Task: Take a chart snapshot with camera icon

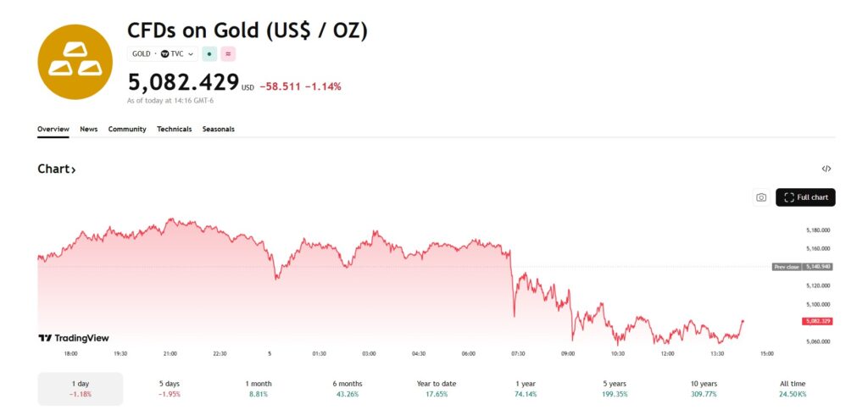Action: (x=761, y=197)
